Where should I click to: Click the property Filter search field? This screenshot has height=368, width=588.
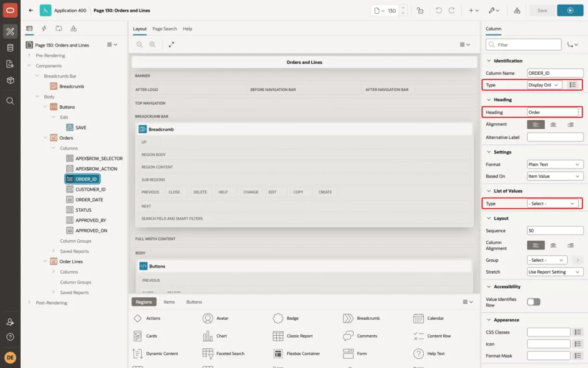pos(524,45)
